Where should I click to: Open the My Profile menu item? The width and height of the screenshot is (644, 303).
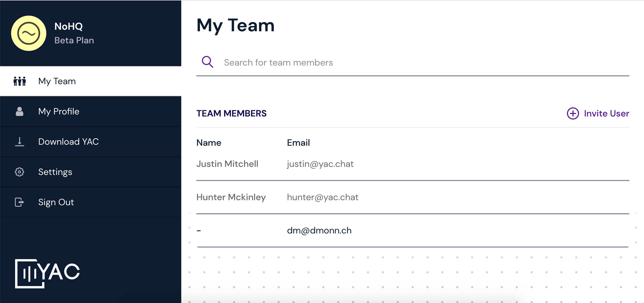click(91, 111)
